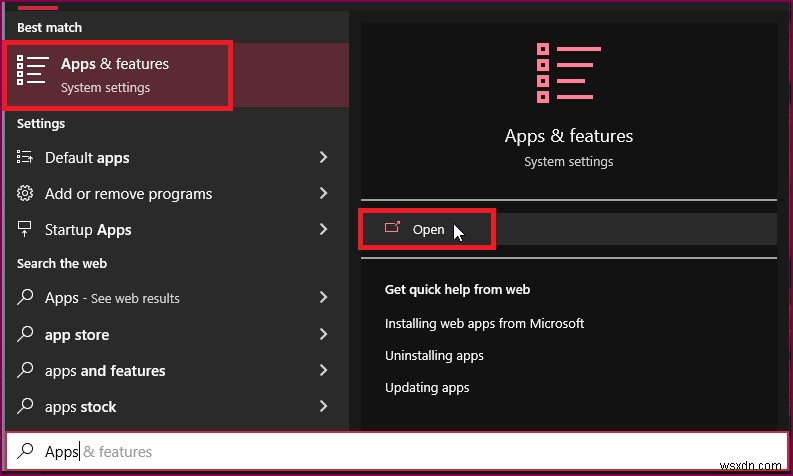Viewport: 793px width, 476px height.
Task: Click the open-window icon beside Open
Action: [x=392, y=227]
